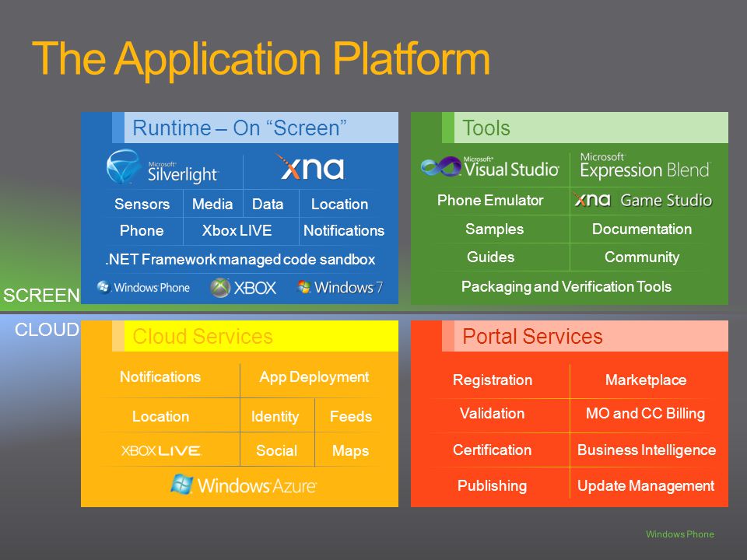Click the XBOX LIVE logo in Cloud Services
This screenshot has height=560, width=747.
pyautogui.click(x=162, y=450)
